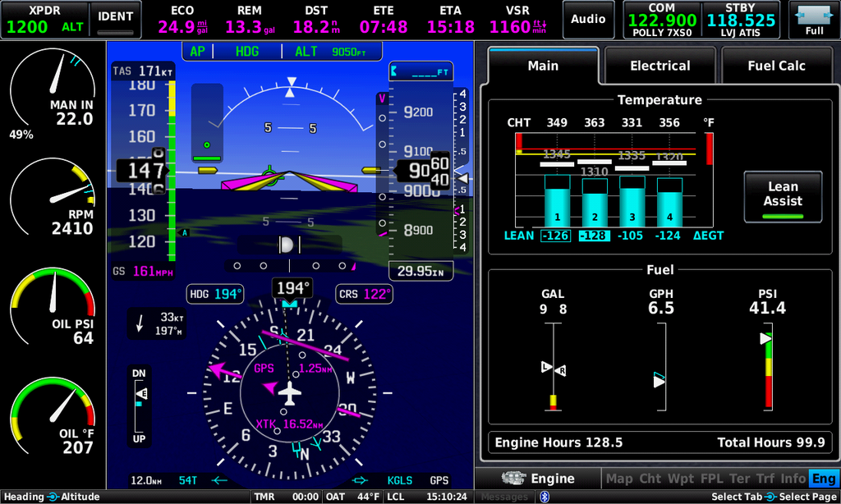Tap the engine icon in page bar

[514, 479]
